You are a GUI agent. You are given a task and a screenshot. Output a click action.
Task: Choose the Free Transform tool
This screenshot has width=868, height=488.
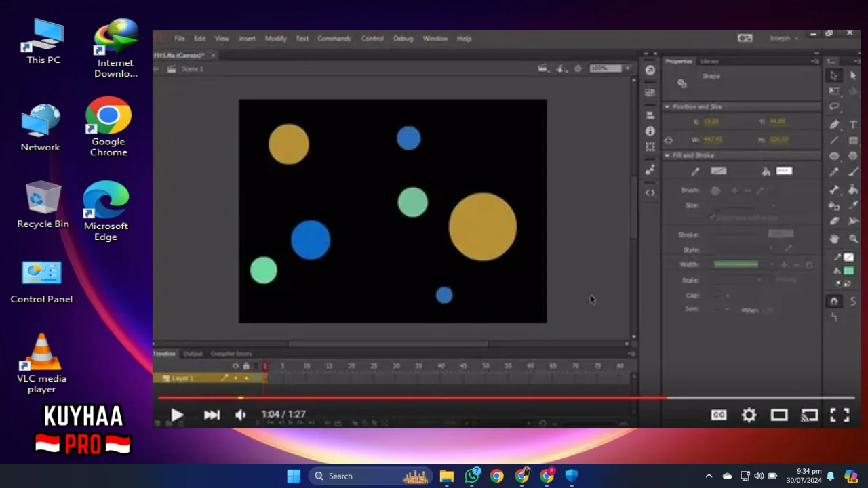834,91
